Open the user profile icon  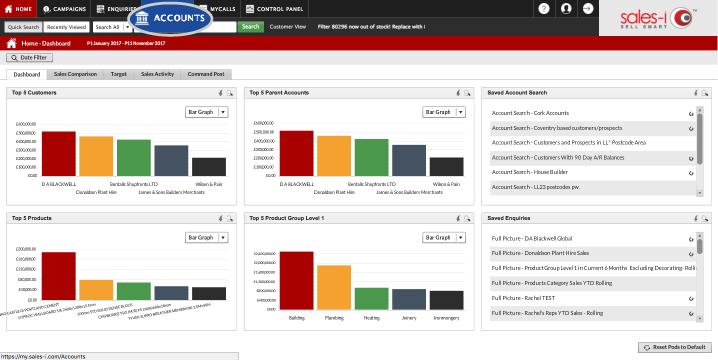(x=566, y=9)
